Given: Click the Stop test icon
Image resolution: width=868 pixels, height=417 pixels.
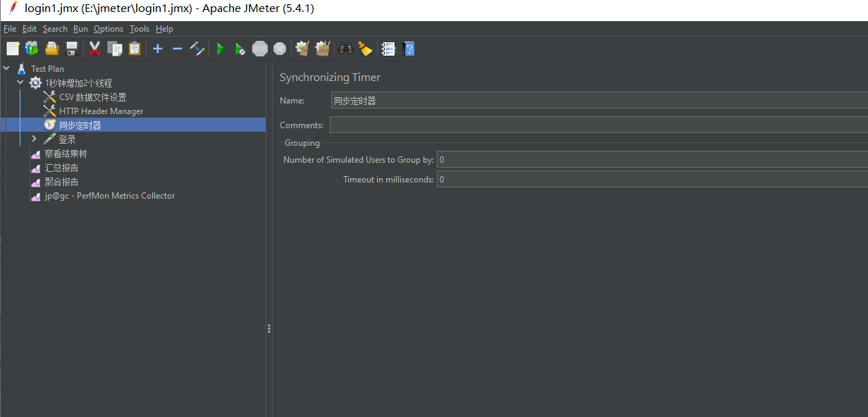Looking at the screenshot, I should tap(260, 49).
